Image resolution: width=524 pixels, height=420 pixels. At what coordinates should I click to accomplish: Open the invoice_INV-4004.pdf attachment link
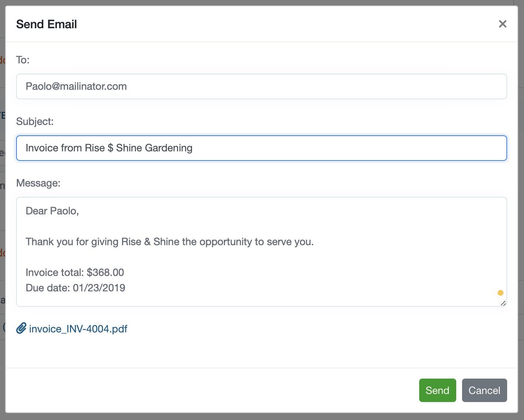point(78,329)
